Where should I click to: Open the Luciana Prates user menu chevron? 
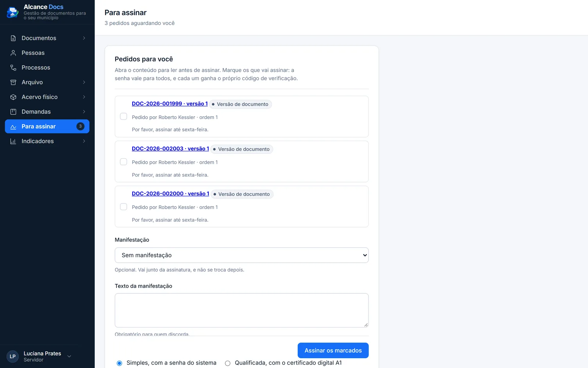point(69,356)
